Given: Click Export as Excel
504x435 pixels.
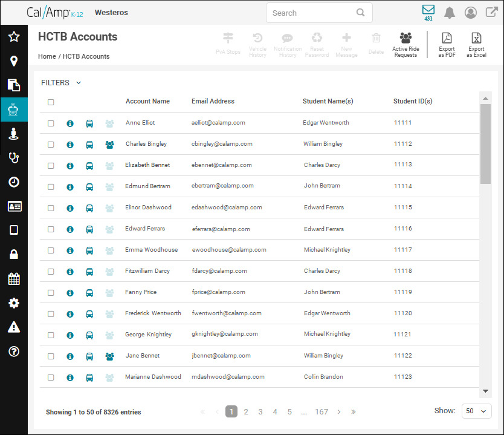Looking at the screenshot, I should (476, 45).
